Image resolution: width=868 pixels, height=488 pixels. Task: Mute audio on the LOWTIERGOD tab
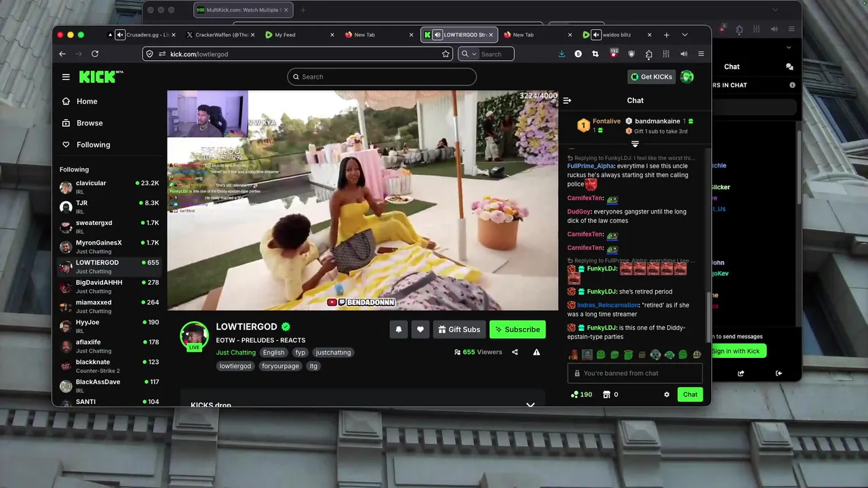437,35
